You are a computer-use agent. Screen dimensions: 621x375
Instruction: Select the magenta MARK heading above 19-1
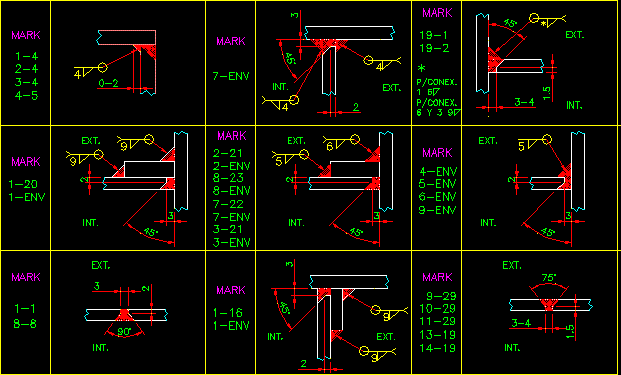point(437,13)
